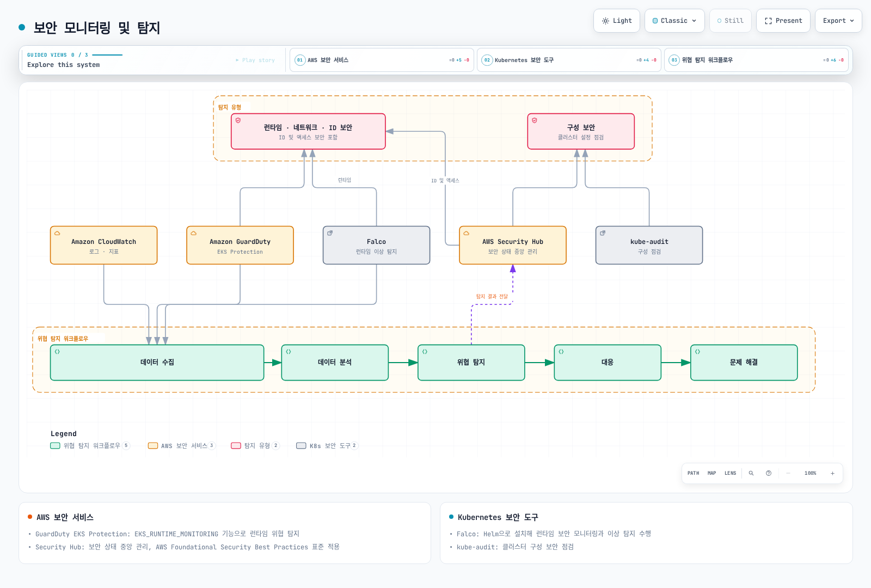Click the red 탐지 유형 legend swatch
The image size is (871, 588).
236,445
